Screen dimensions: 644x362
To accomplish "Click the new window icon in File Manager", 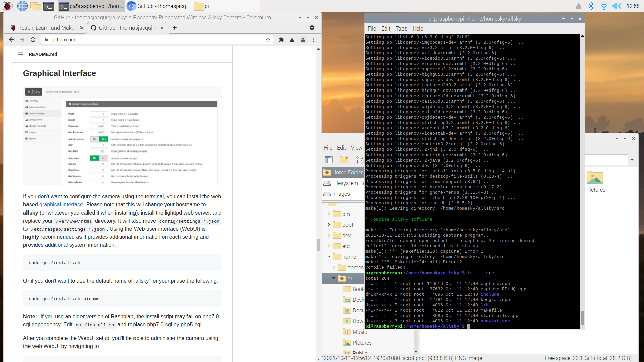I will coord(329,160).
